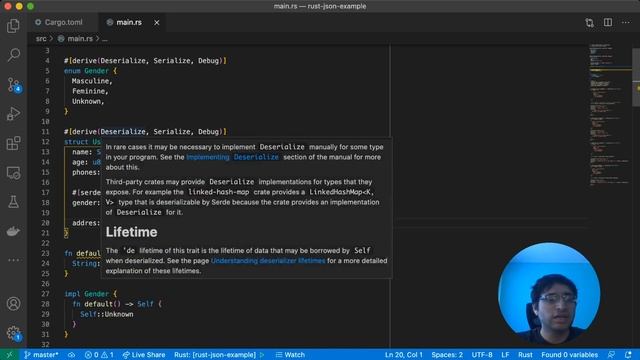Viewport: 640px width, 360px height.
Task: Open the master branch picker
Action: [x=41, y=355]
